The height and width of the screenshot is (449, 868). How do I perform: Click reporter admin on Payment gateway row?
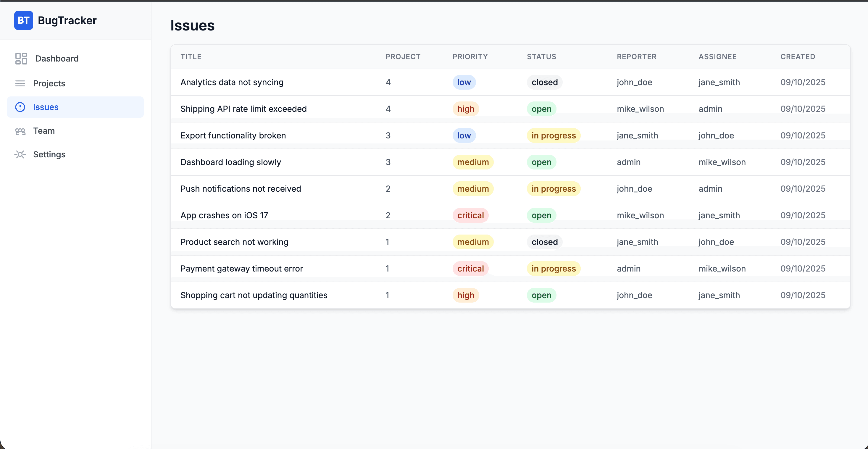pos(628,269)
